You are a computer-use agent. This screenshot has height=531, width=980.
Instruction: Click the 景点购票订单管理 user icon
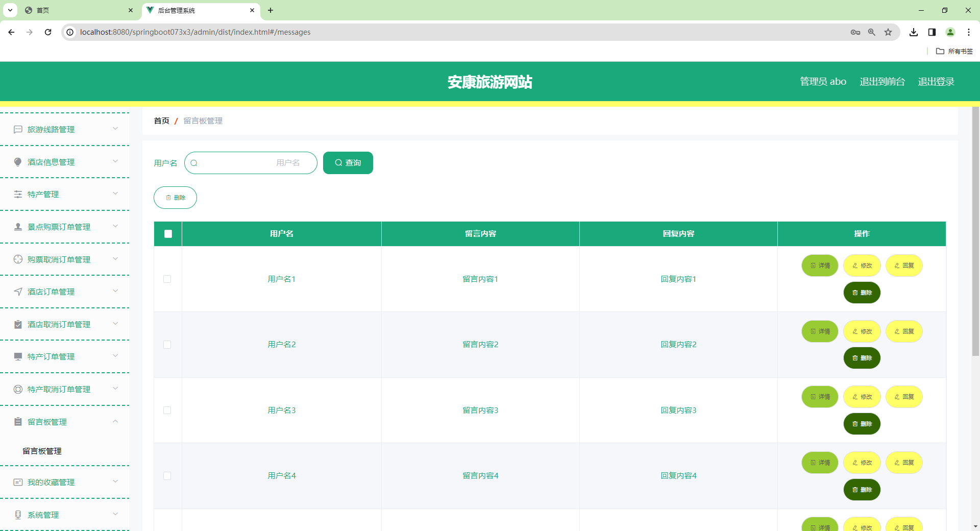click(18, 227)
